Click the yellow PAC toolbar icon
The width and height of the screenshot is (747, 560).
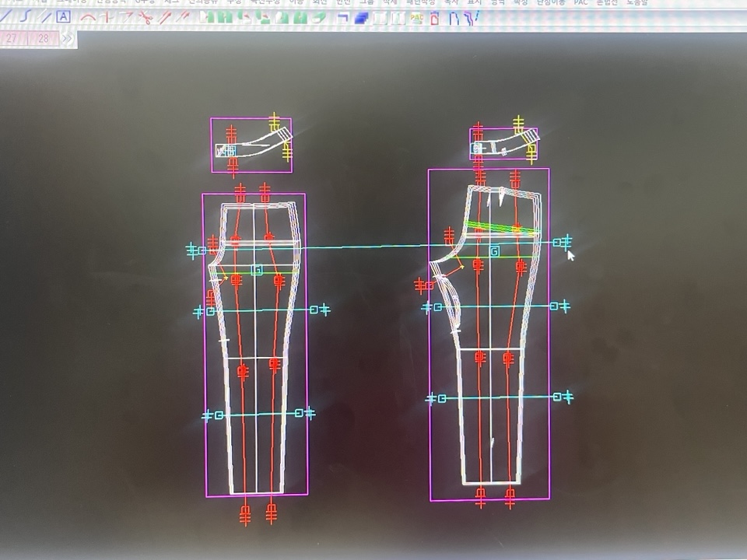pyautogui.click(x=416, y=17)
